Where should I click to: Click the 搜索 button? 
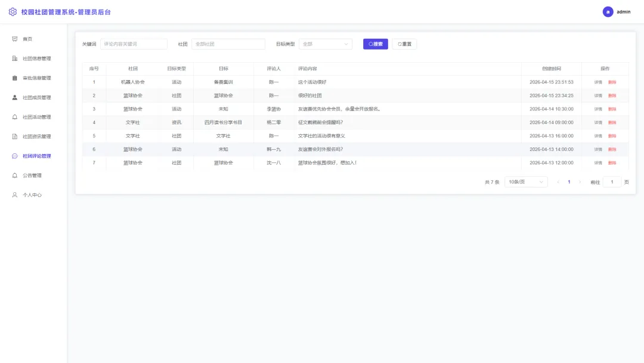click(376, 44)
